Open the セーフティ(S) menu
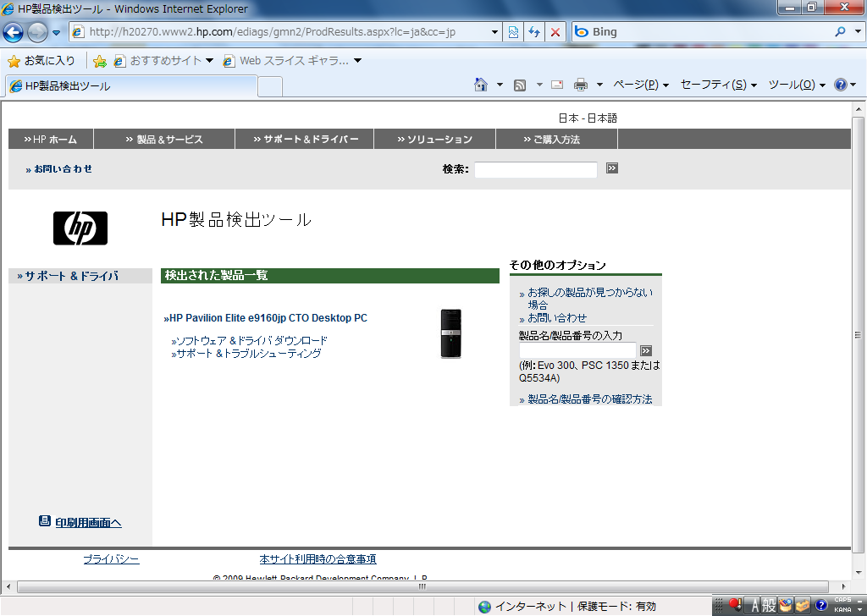 coord(718,85)
